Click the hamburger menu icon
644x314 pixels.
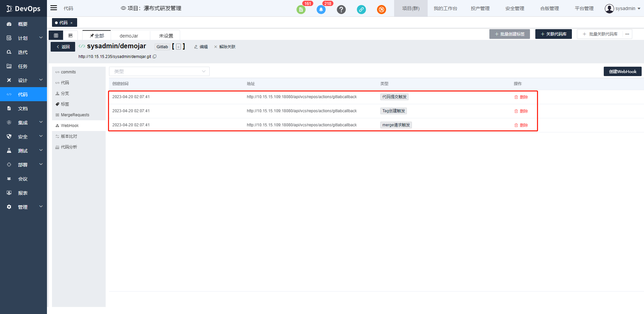tap(54, 8)
